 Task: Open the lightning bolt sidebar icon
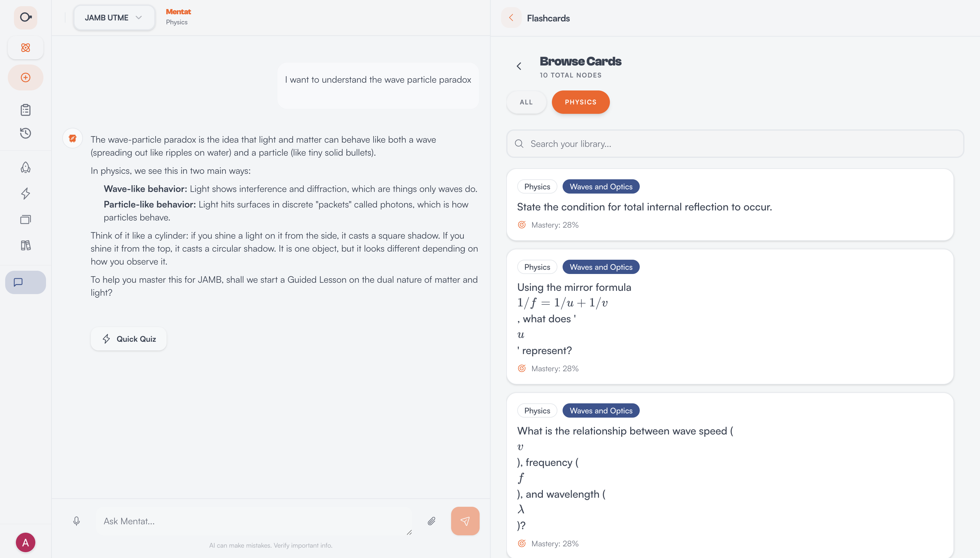coord(25,193)
